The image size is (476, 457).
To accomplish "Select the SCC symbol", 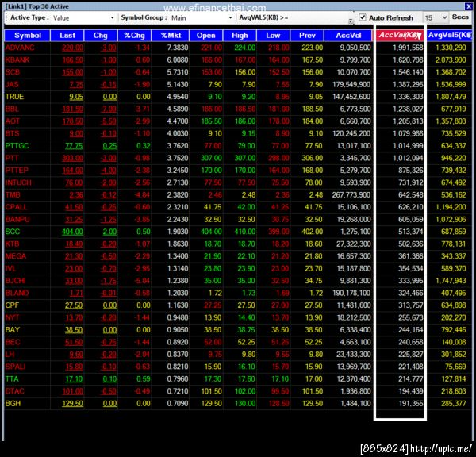I will click(13, 232).
